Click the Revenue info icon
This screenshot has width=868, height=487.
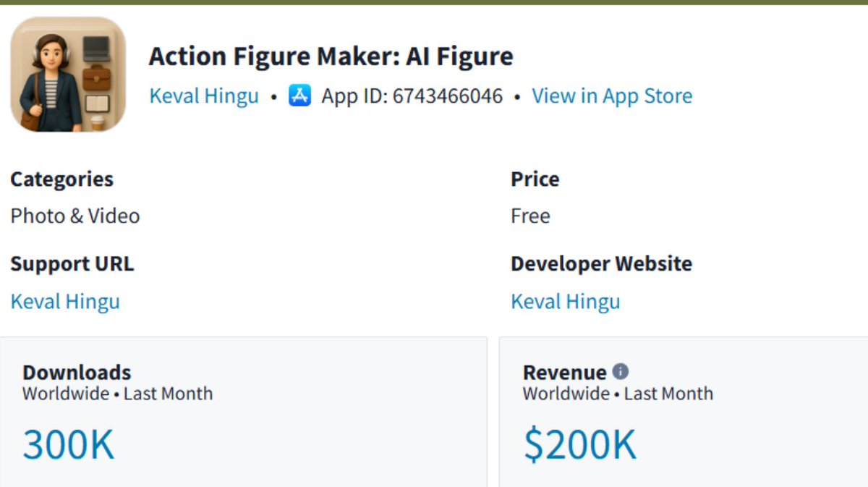click(621, 371)
